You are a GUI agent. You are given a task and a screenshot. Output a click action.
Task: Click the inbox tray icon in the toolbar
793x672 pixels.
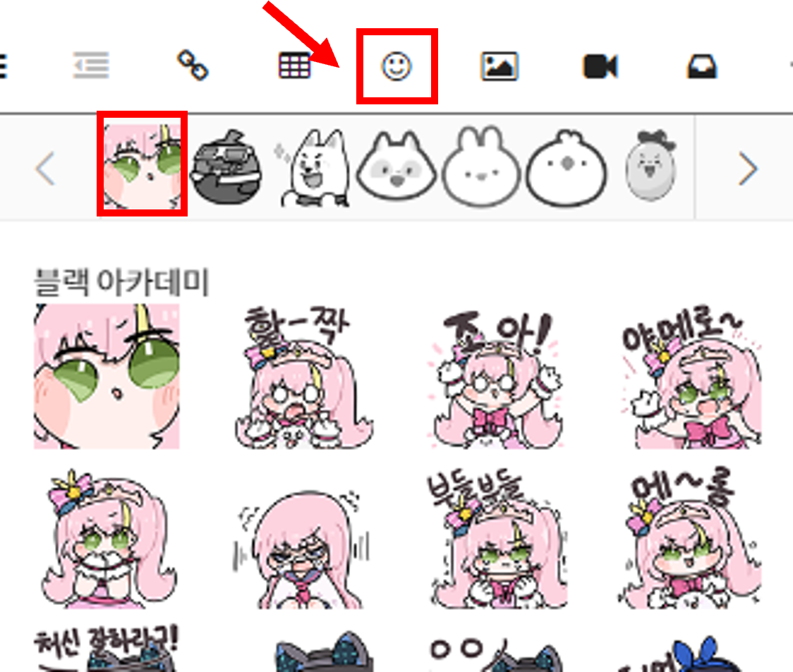(x=702, y=67)
